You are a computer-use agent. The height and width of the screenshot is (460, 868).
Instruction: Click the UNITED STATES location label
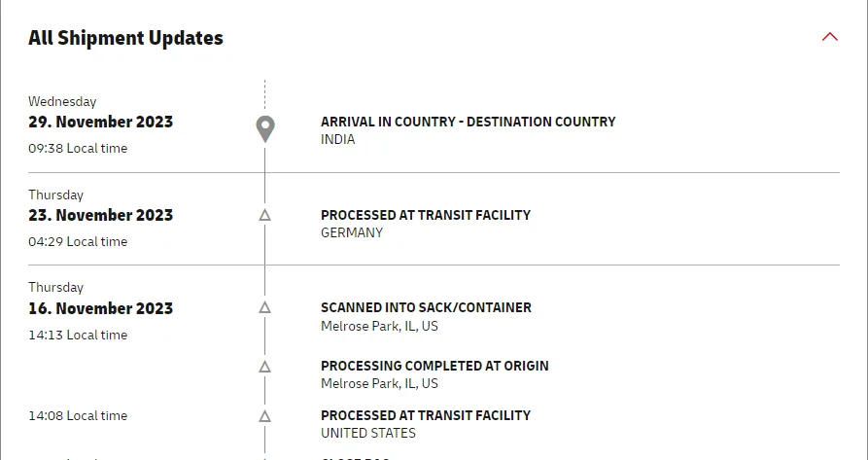[x=367, y=433]
